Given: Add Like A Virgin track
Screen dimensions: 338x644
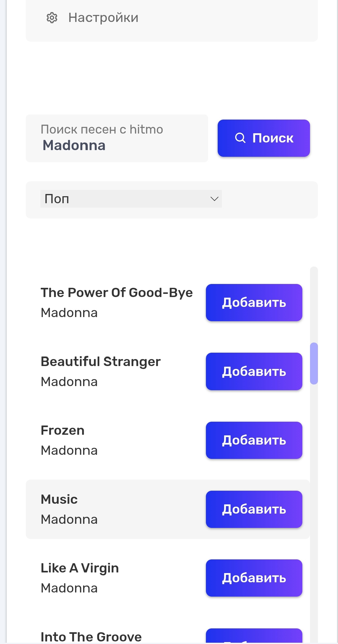Looking at the screenshot, I should coord(254,578).
